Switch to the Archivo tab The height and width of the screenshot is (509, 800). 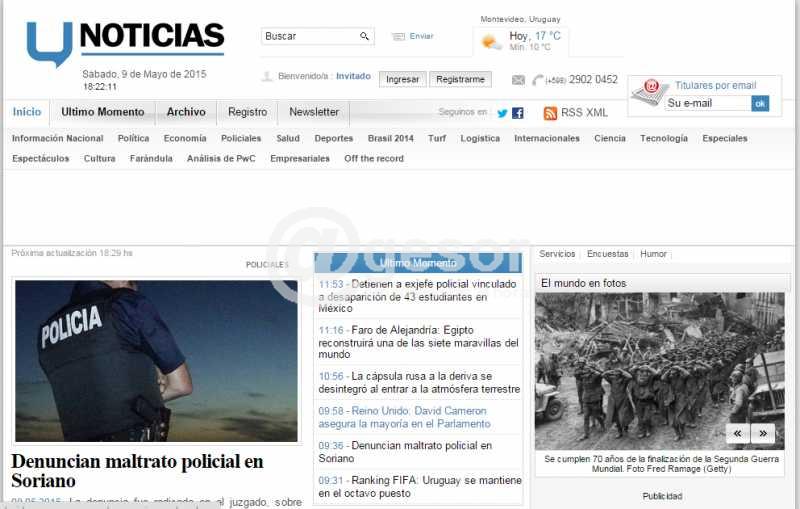click(x=186, y=112)
